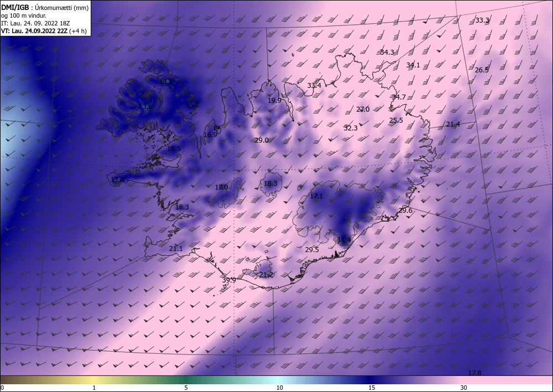Click the 13.4 value on the western peninsula tip
The height and width of the screenshot is (392, 553).
click(117, 180)
